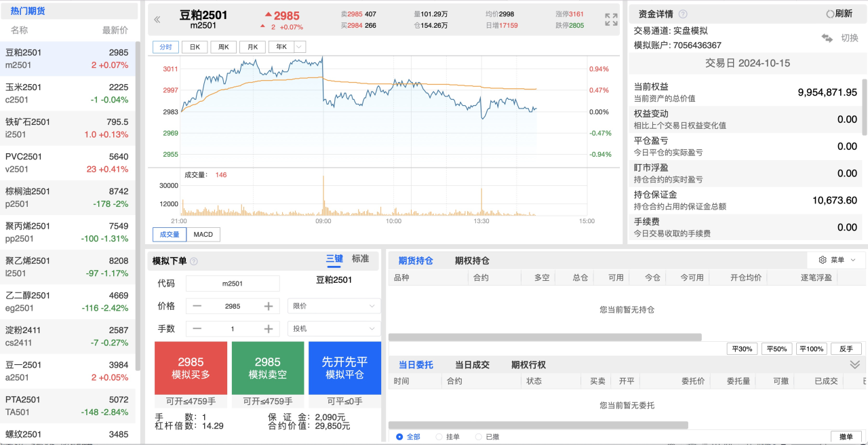
Task: Click 模拟买多 button
Action: (191, 368)
